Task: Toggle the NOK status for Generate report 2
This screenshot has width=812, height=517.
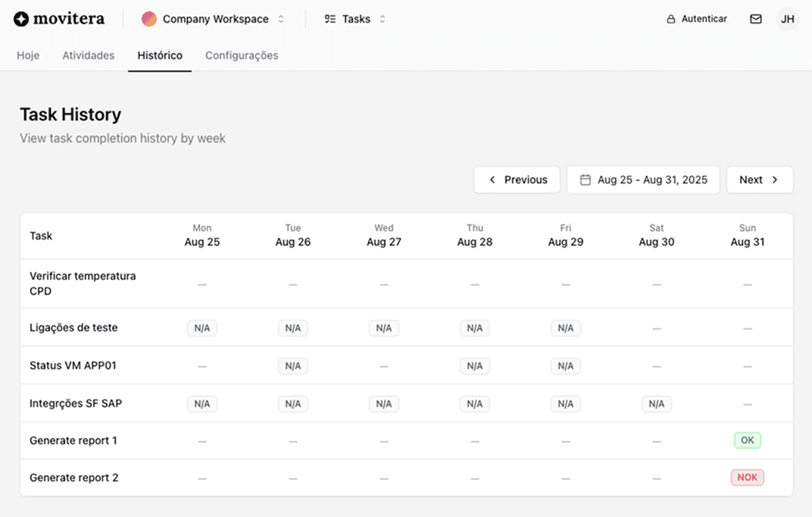Action: coord(747,477)
